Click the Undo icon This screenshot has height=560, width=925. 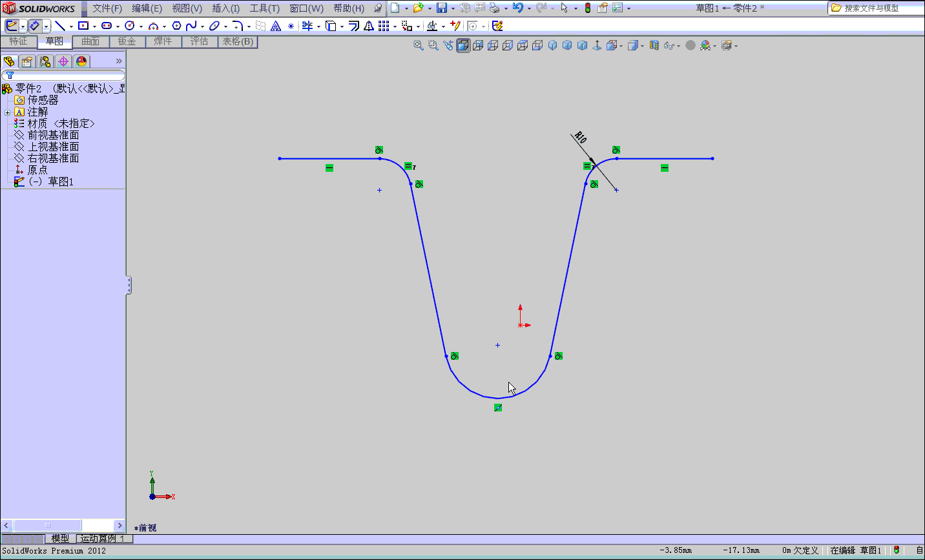[518, 8]
